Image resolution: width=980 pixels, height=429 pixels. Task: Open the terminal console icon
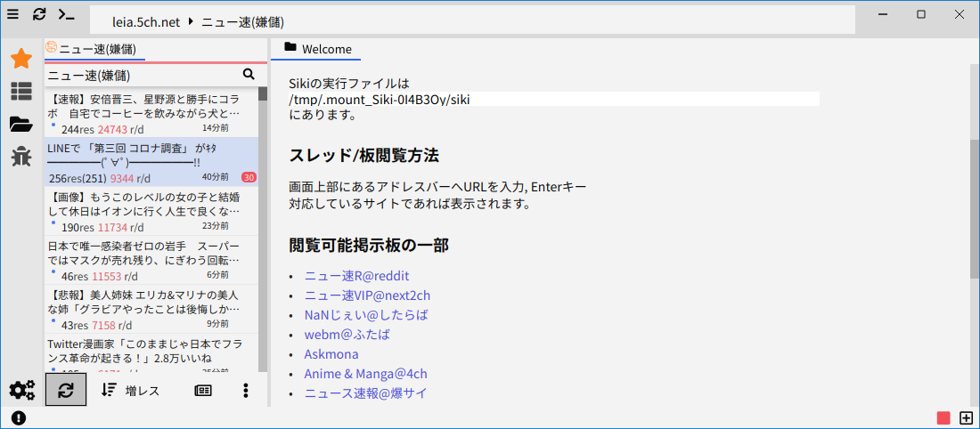click(x=66, y=14)
